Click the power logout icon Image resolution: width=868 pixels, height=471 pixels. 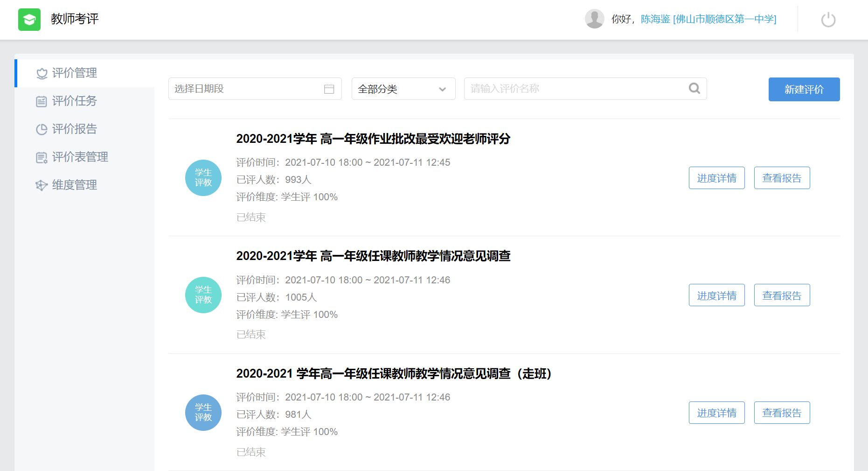(x=828, y=20)
